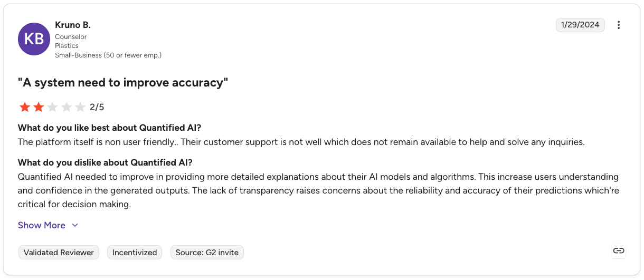Copy review link via chain icon
The width and height of the screenshot is (644, 280).
[619, 251]
